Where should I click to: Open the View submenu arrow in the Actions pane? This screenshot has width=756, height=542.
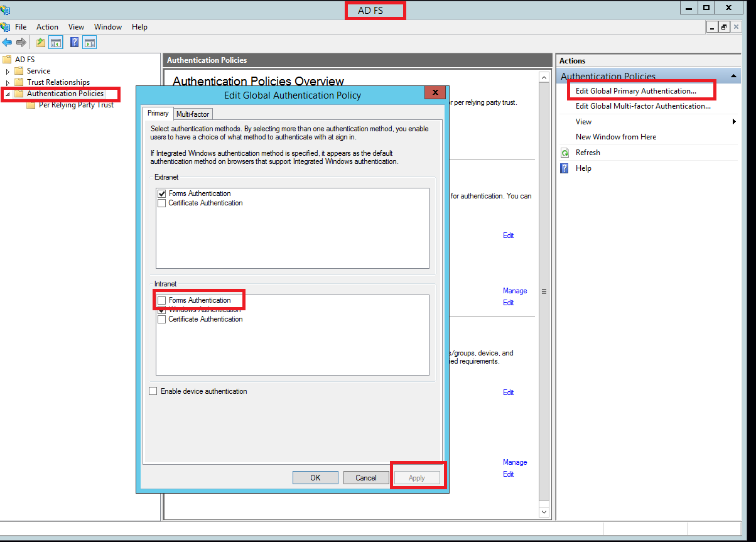734,122
